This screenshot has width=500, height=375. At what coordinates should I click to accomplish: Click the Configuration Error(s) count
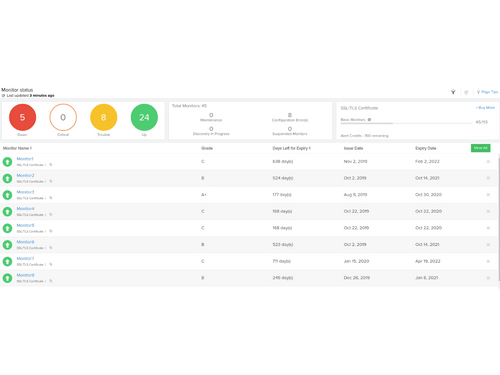point(290,115)
